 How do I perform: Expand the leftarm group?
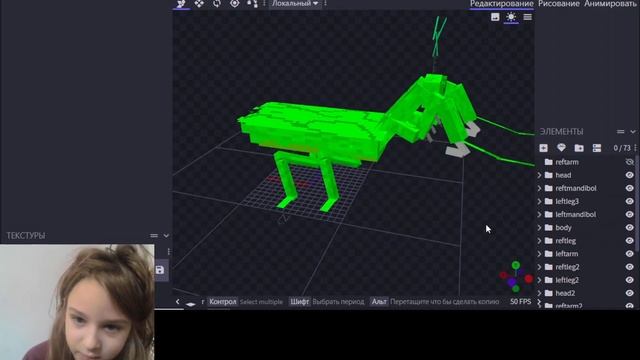tap(540, 254)
